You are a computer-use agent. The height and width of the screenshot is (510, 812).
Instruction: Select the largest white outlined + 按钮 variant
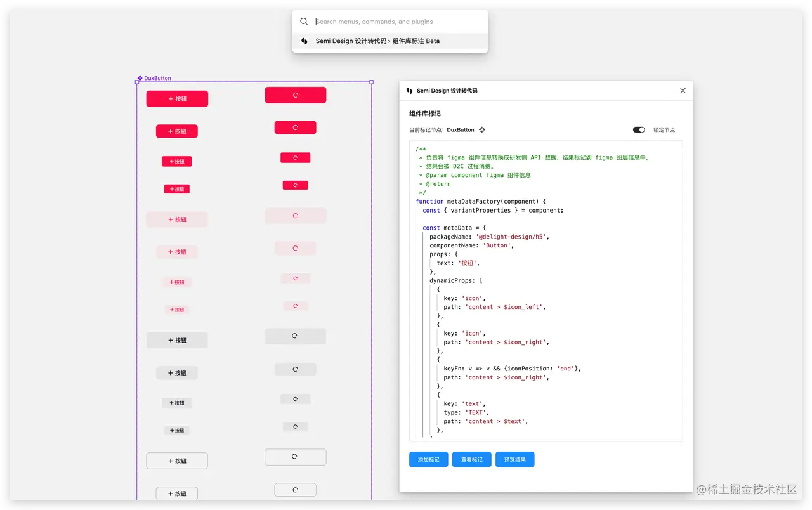click(x=177, y=461)
